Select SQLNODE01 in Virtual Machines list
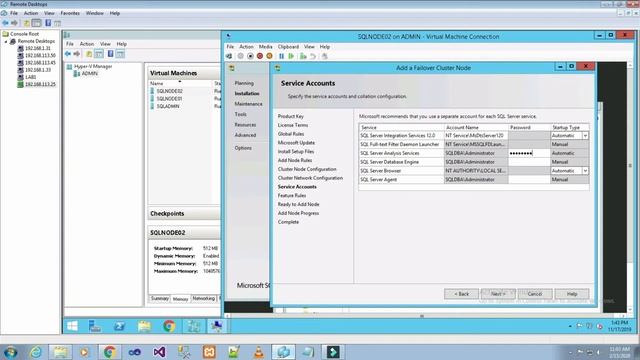 [x=169, y=98]
